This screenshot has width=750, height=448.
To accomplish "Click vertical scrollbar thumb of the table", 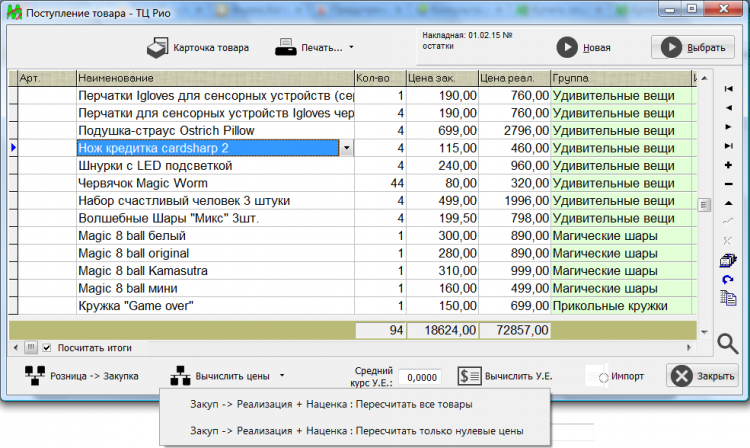I will (704, 205).
